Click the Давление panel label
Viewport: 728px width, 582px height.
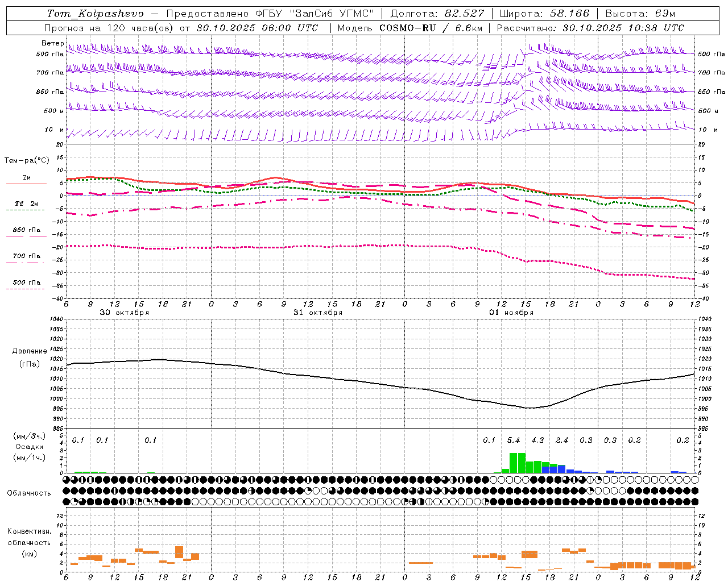[x=30, y=351]
